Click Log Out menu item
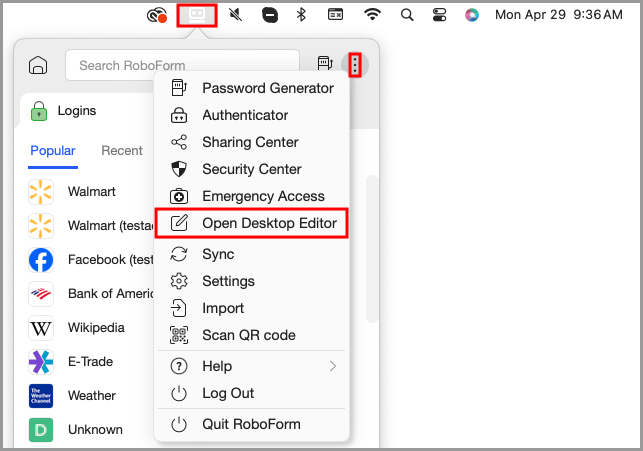643x451 pixels. [x=251, y=393]
